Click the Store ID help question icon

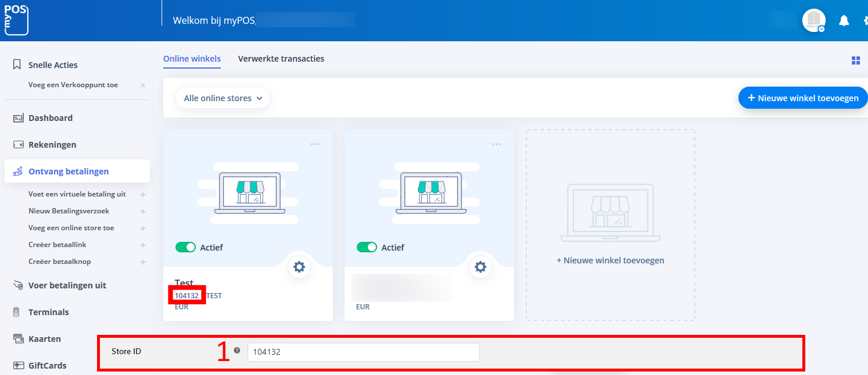pos(236,351)
